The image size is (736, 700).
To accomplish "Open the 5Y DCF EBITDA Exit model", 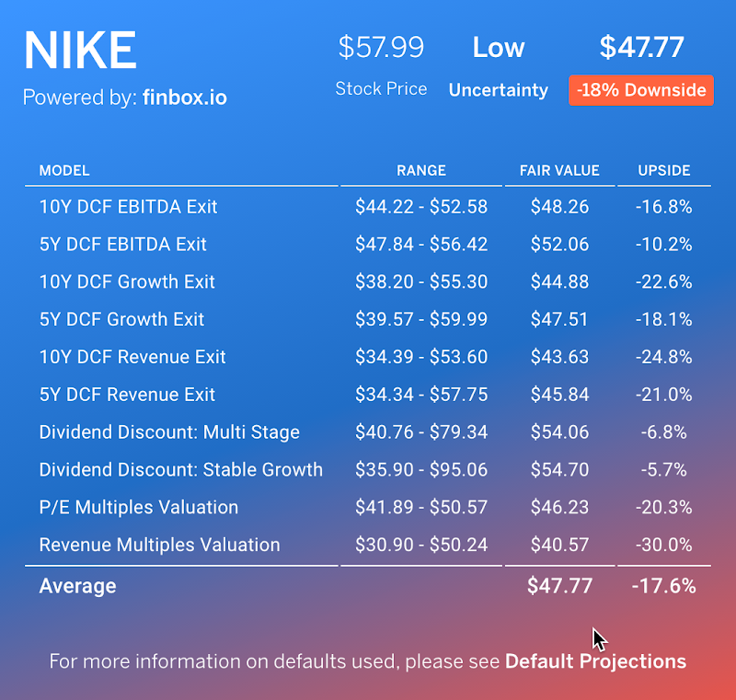I will point(122,244).
